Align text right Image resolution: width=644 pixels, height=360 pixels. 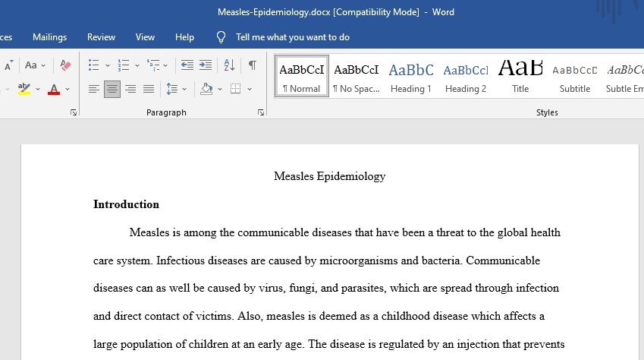[x=130, y=89]
